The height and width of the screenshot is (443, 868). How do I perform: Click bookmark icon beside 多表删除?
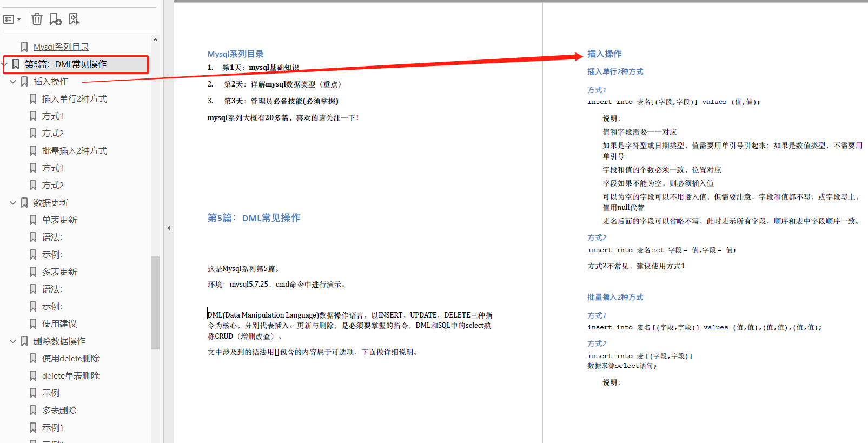33,411
